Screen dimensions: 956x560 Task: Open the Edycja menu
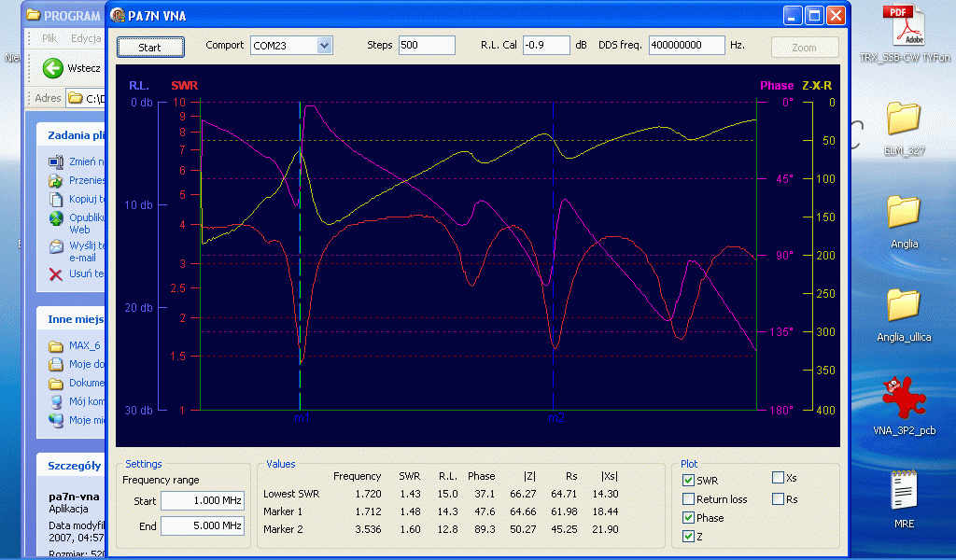pyautogui.click(x=86, y=38)
